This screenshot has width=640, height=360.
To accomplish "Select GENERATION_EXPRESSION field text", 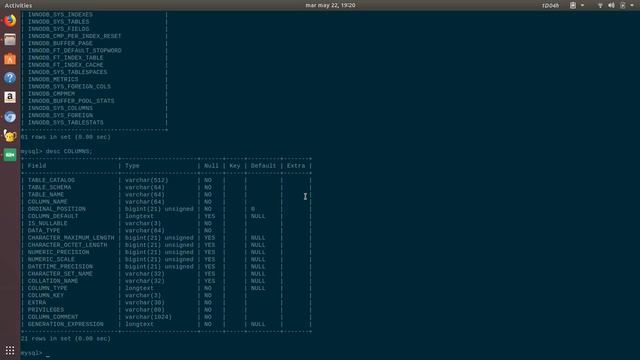I will click(x=66, y=324).
